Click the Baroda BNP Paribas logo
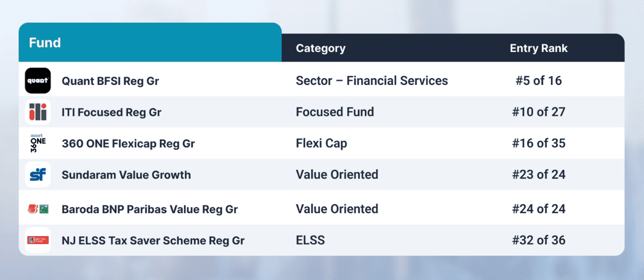 click(x=38, y=209)
